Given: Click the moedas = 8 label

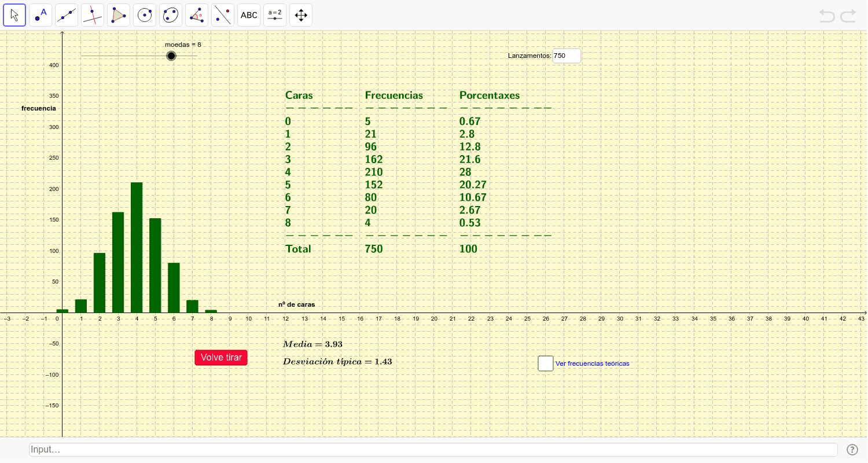Looking at the screenshot, I should point(183,45).
